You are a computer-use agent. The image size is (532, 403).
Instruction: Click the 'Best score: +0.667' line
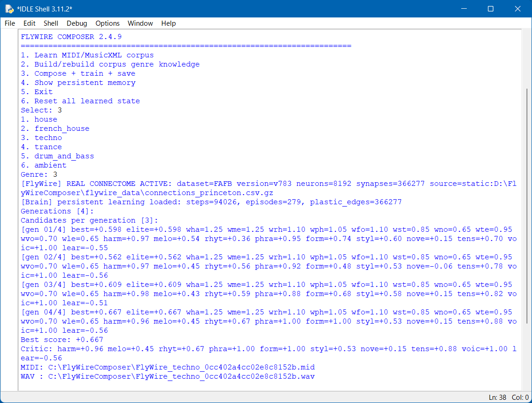[x=62, y=340]
